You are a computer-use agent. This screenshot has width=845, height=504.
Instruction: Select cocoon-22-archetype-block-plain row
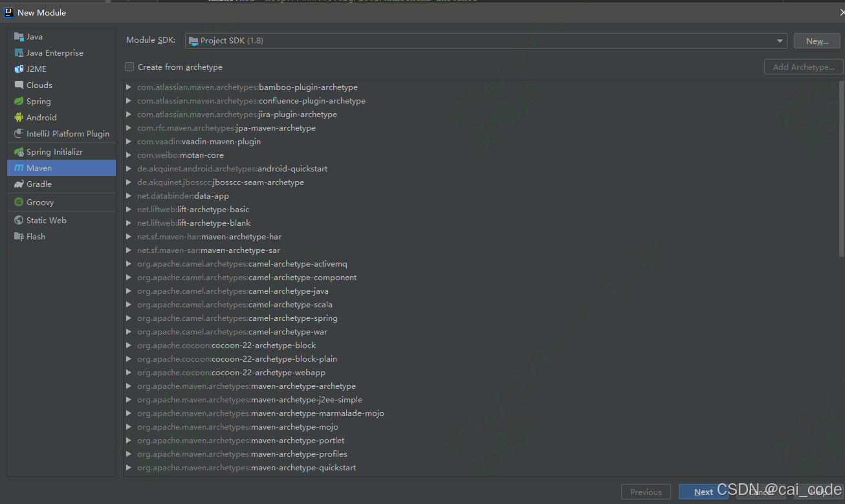[481, 359]
